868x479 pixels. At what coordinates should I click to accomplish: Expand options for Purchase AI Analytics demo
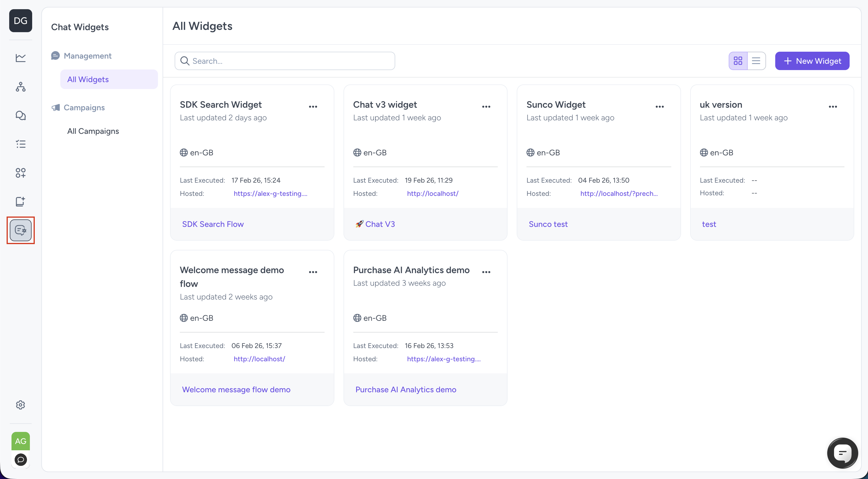click(486, 272)
